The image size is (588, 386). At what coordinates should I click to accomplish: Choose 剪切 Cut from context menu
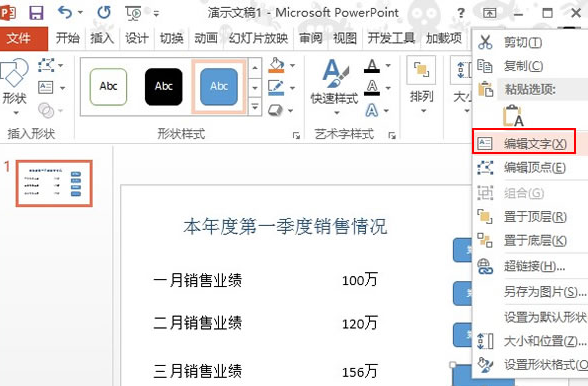tap(530, 42)
